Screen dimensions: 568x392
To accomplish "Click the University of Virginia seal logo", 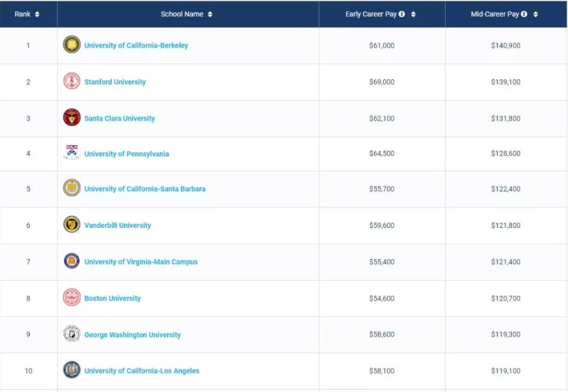I will 72,261.
